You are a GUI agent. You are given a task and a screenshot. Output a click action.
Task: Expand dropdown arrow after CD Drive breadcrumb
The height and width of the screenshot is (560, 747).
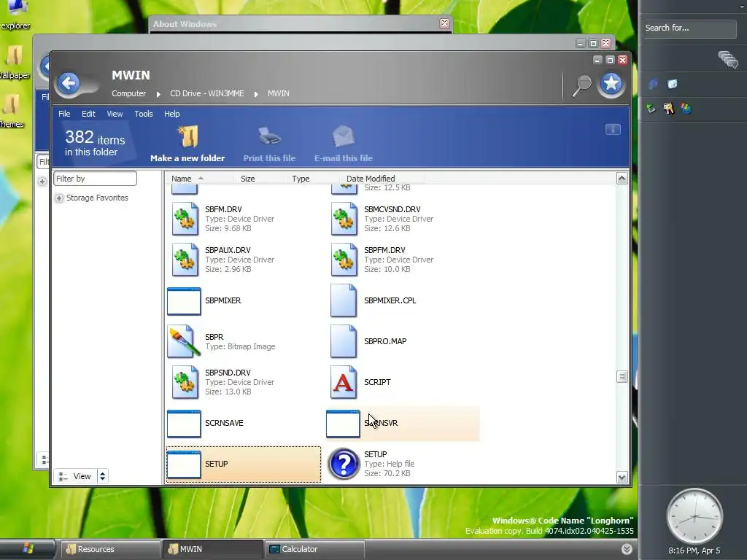(x=256, y=94)
